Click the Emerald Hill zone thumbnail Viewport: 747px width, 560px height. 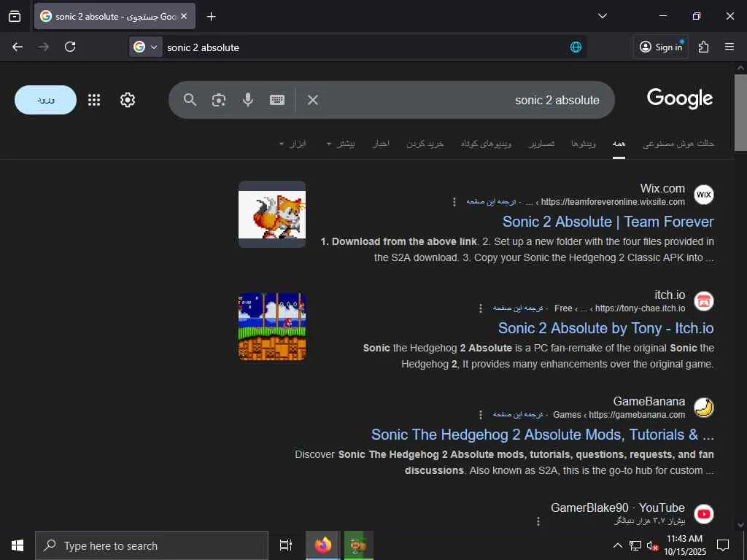pos(272,327)
